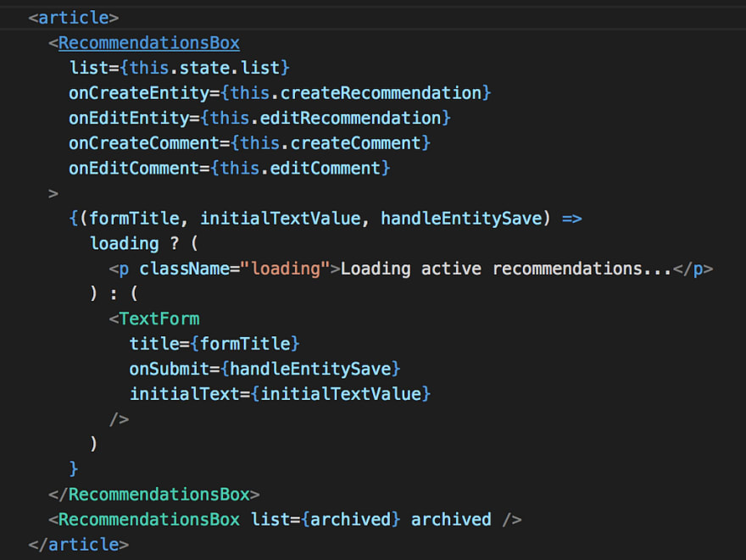Click the opening article tag

click(73, 18)
